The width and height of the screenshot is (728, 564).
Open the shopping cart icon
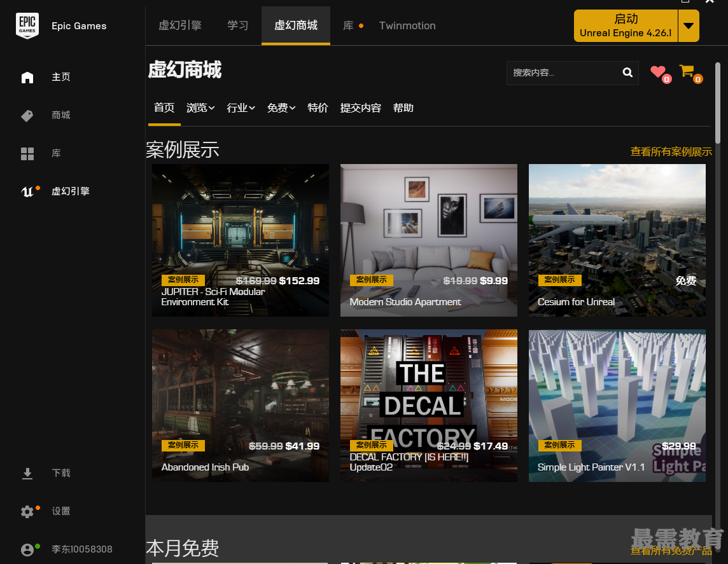(x=687, y=71)
